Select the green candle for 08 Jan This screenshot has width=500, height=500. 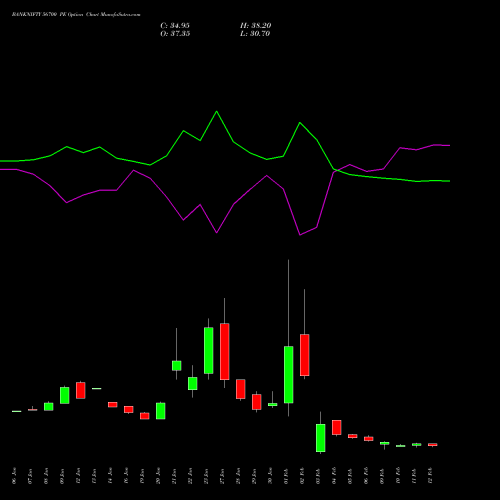[x=49, y=406]
